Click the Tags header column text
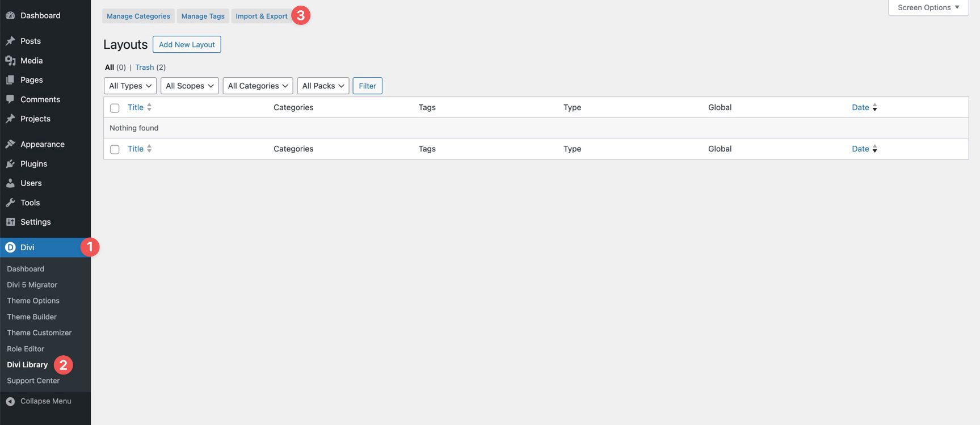980x425 pixels. point(427,107)
